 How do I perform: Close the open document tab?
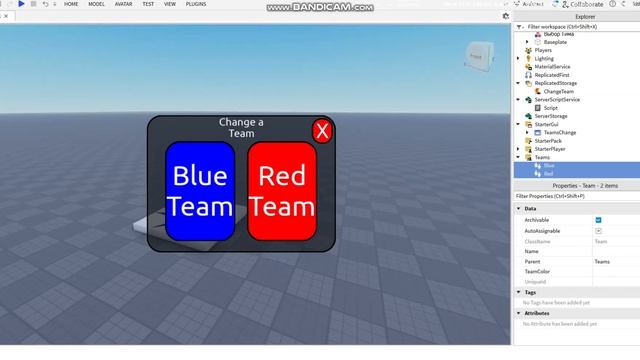6,16
